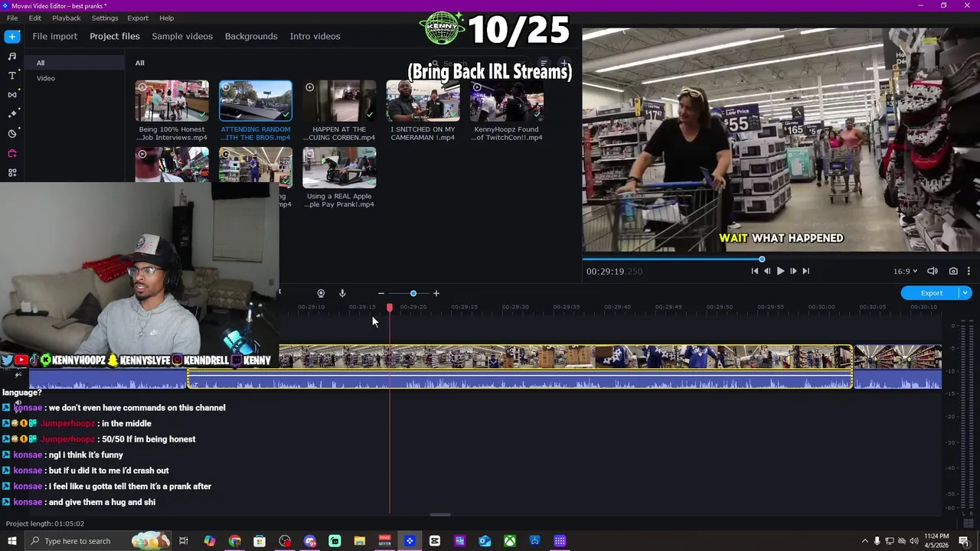Click the preview timecode 00:29:19.250
The height and width of the screenshot is (551, 980).
tap(614, 271)
